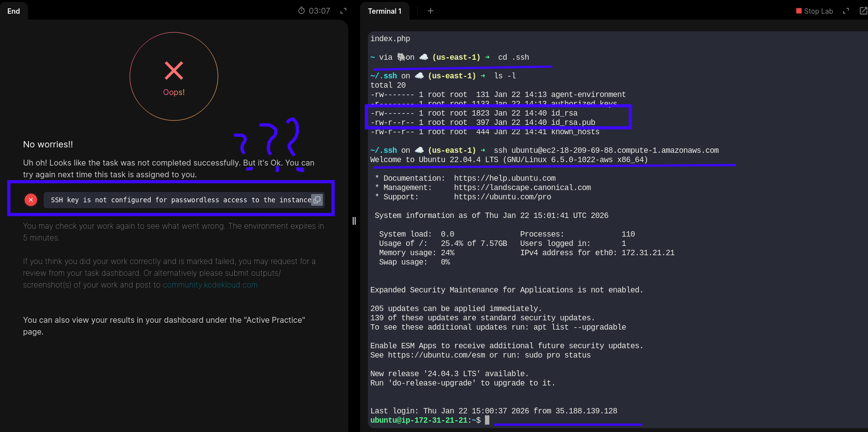Click the '139 of these updates' line
Screen dimensions: 868x432
[482, 318]
